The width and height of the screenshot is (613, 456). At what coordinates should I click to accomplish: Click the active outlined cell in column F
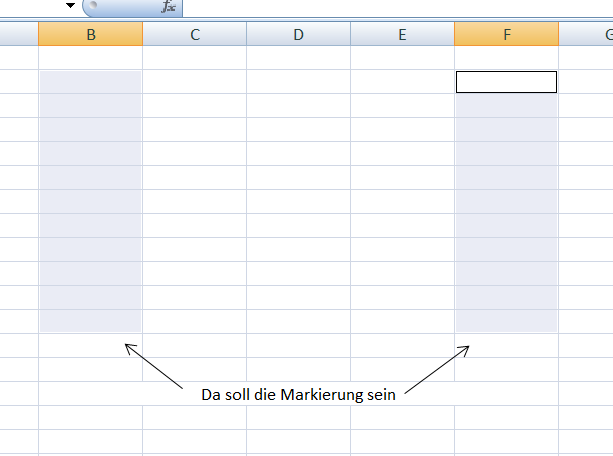(x=506, y=82)
